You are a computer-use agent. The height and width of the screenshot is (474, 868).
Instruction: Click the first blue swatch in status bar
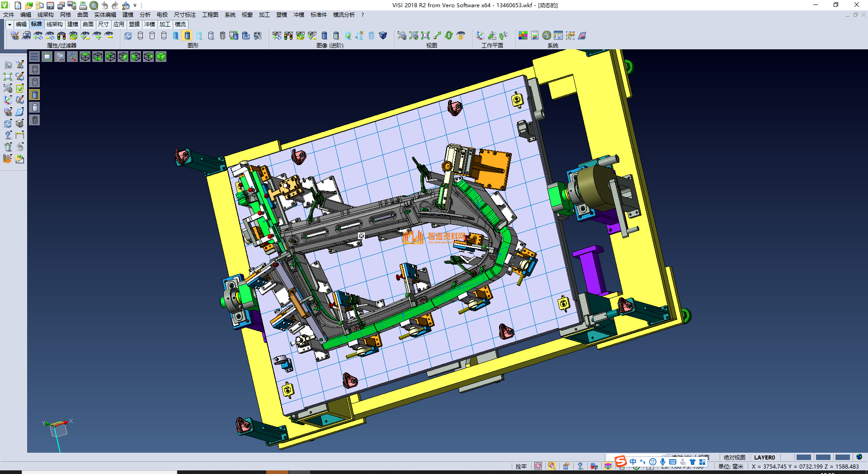point(803,457)
